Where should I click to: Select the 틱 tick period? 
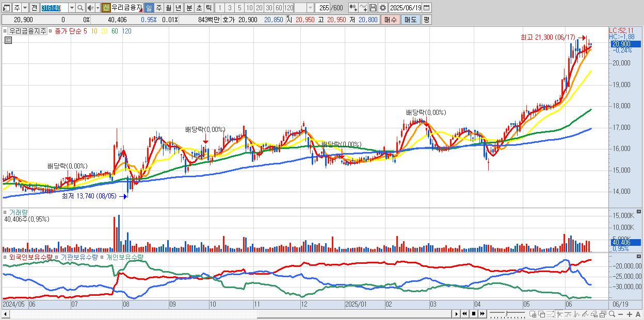coord(208,8)
